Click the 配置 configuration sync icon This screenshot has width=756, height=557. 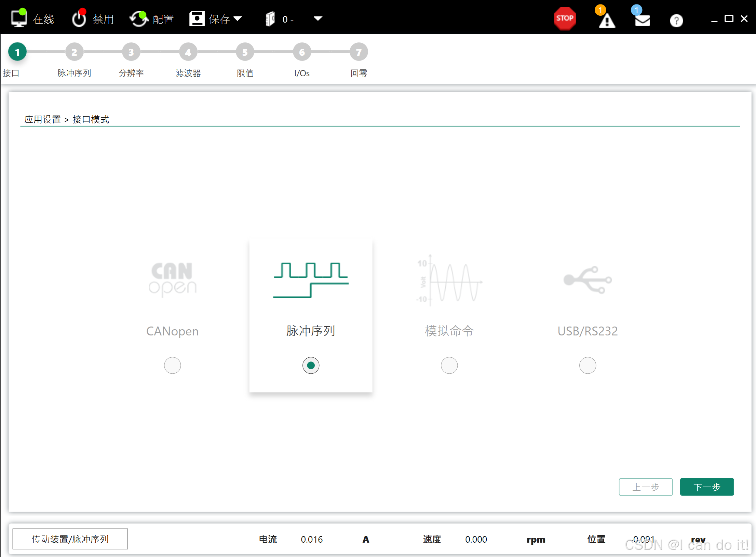138,18
